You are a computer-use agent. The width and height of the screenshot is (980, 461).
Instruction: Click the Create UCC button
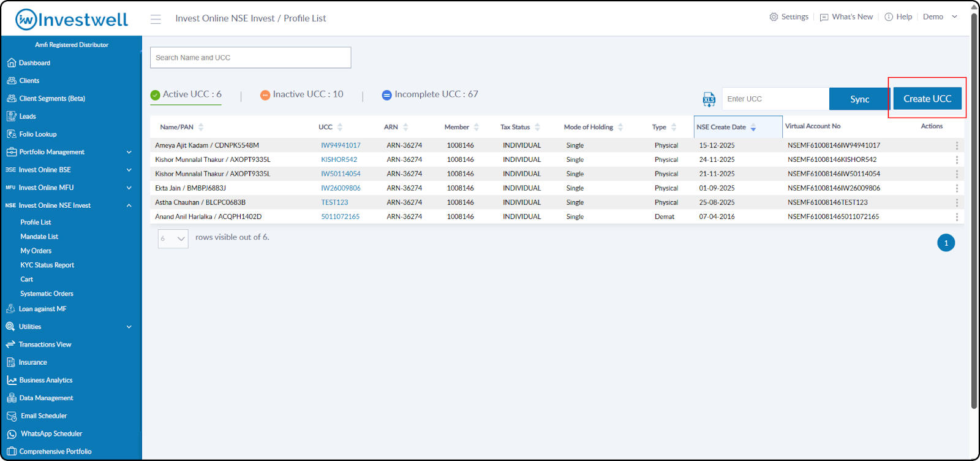[x=927, y=99]
